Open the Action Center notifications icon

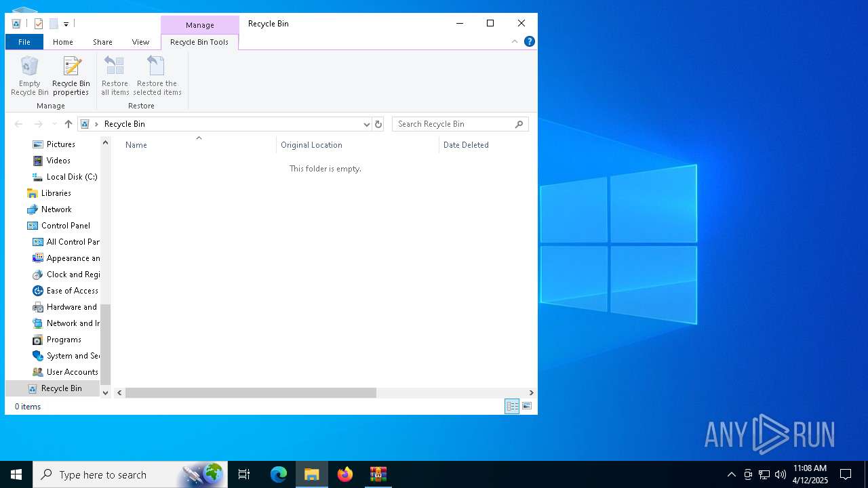pos(846,474)
